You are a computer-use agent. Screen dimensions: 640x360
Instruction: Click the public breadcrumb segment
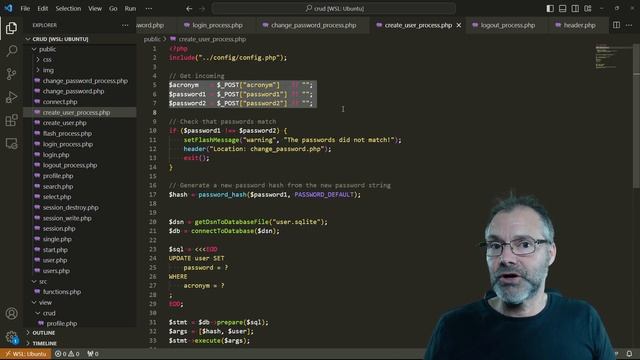(152, 39)
